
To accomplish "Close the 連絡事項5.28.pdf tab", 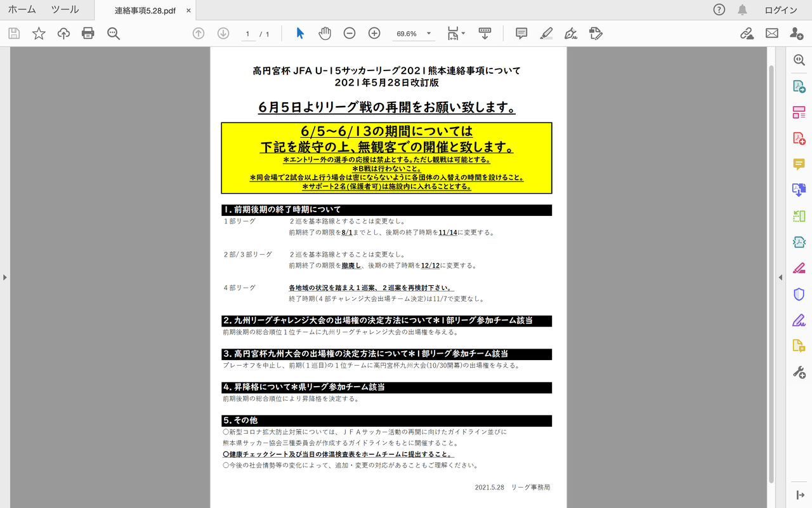I will (188, 11).
